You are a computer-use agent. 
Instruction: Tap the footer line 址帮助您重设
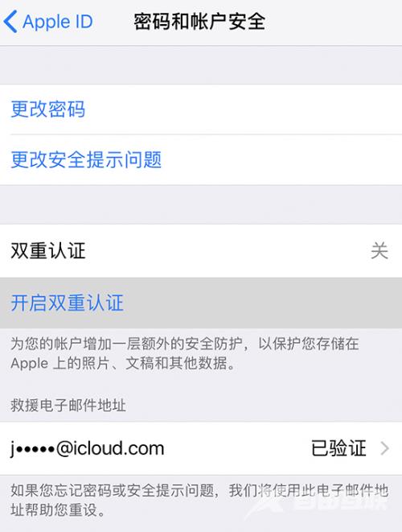pyautogui.click(x=58, y=510)
